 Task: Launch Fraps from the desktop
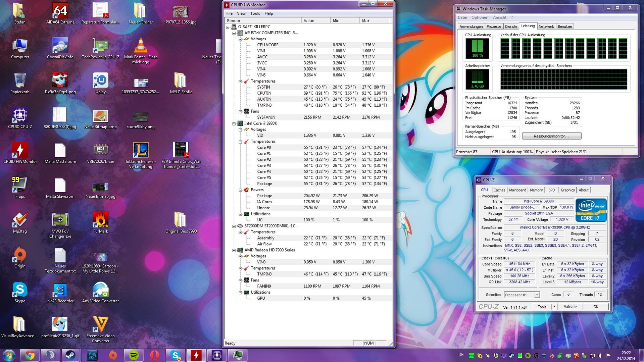(x=20, y=188)
